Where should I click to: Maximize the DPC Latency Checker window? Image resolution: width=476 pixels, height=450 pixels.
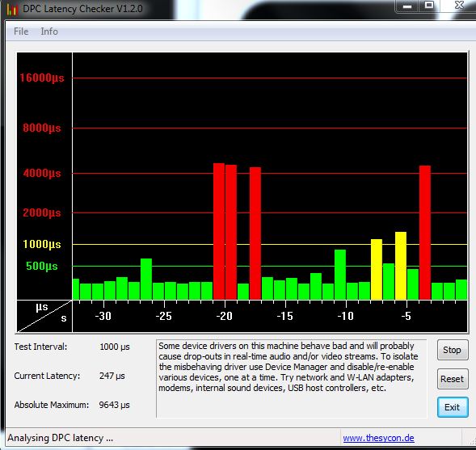tap(429, 6)
